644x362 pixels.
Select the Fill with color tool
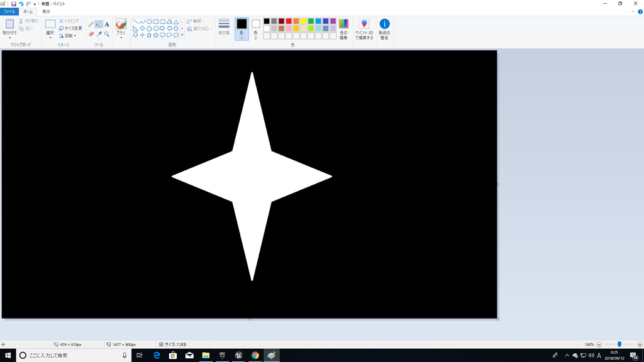click(x=99, y=24)
